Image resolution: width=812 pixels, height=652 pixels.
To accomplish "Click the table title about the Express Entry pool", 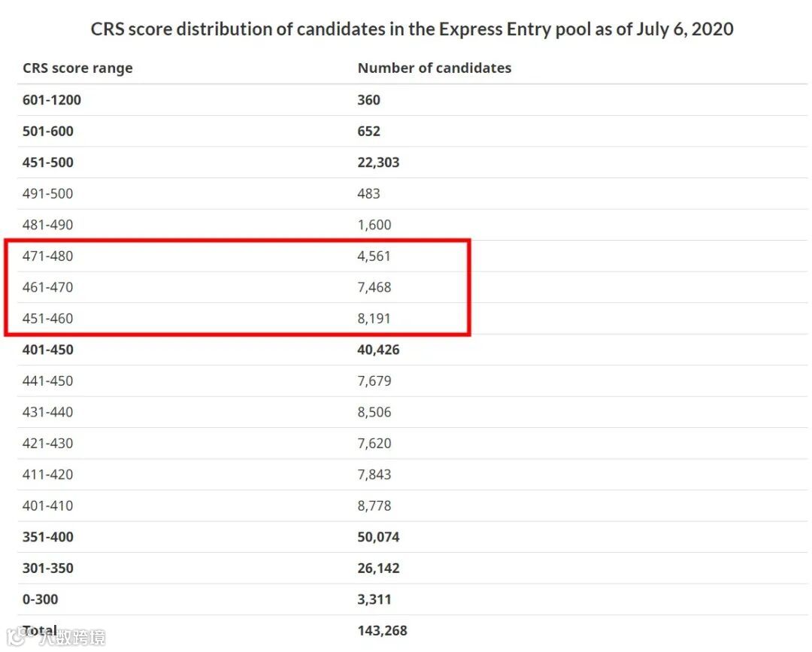I will click(412, 29).
